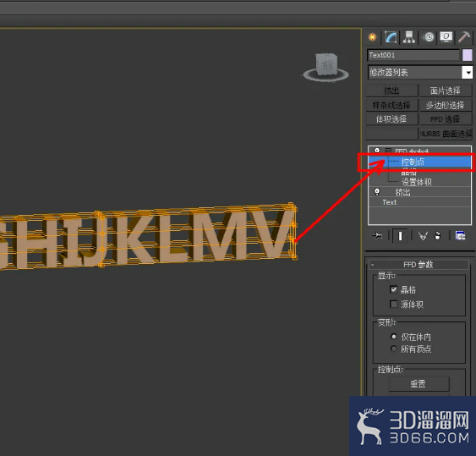Viewport: 476px width, 456px height.
Task: Collapse the FFD 参数 rollout
Action: click(419, 265)
